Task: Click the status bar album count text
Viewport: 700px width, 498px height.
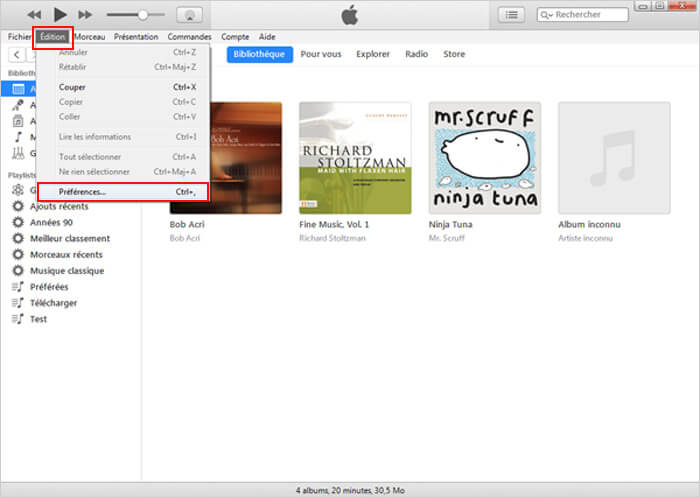Action: pos(350,490)
